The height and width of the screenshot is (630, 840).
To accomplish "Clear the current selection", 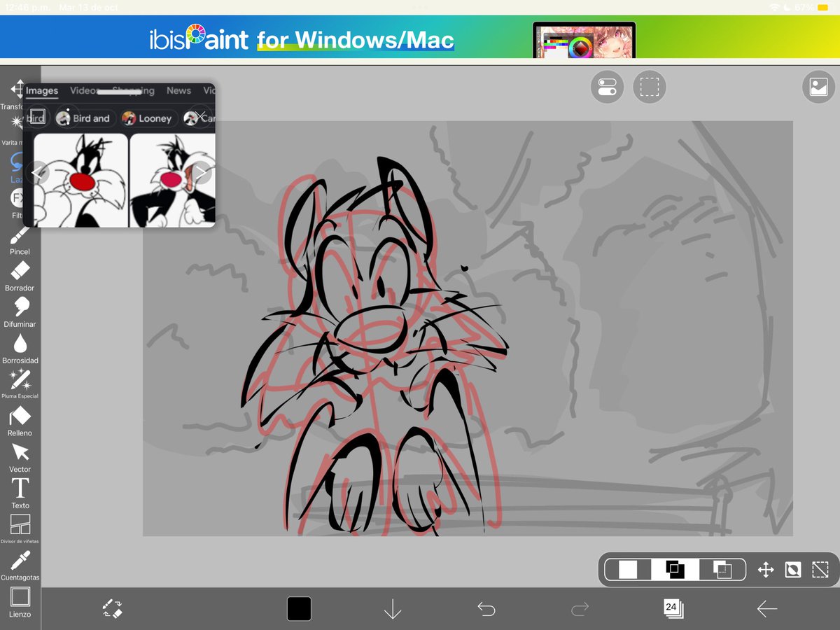I will click(x=820, y=570).
